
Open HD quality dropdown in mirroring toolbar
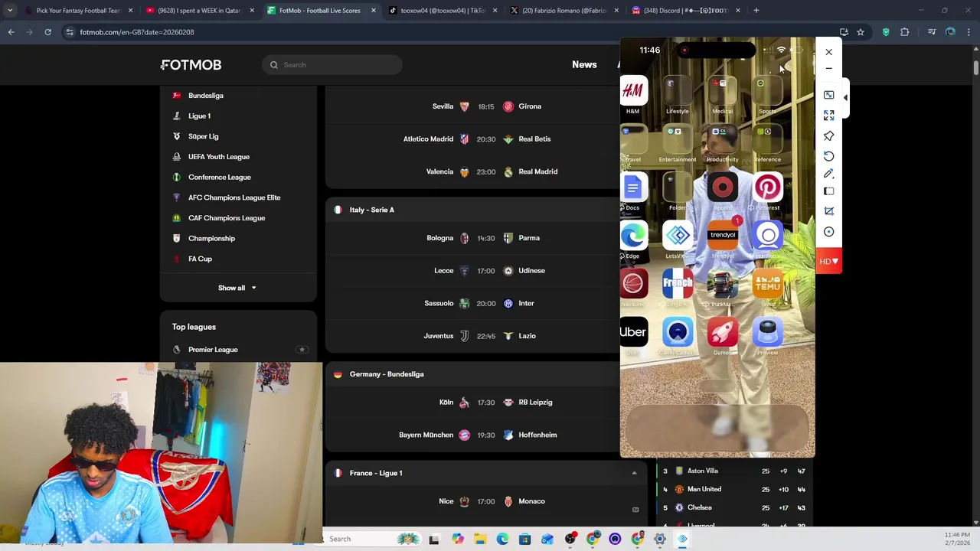point(828,261)
